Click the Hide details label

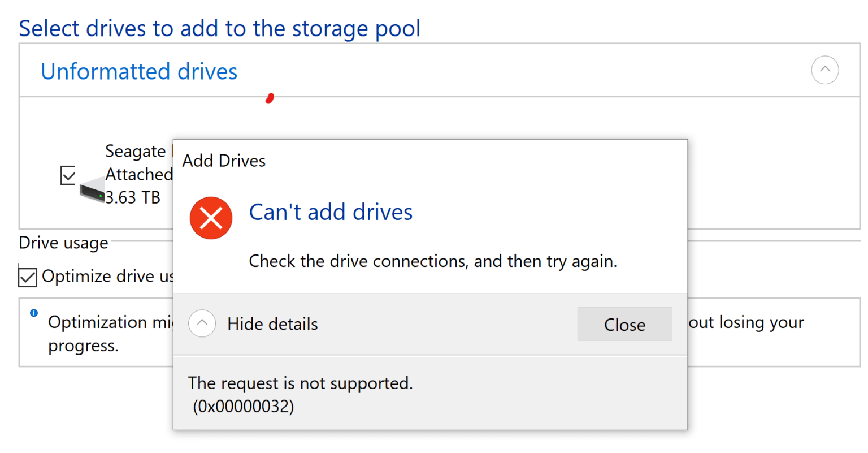point(272,324)
